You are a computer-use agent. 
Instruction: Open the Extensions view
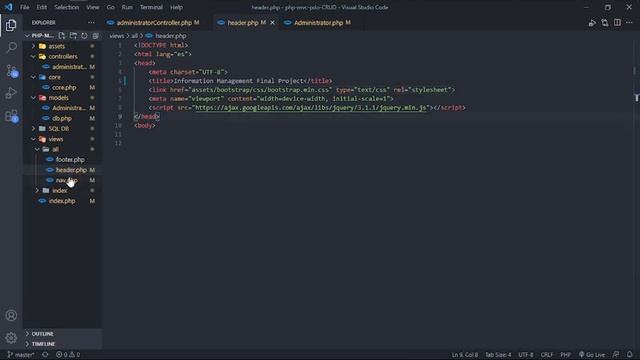click(11, 116)
